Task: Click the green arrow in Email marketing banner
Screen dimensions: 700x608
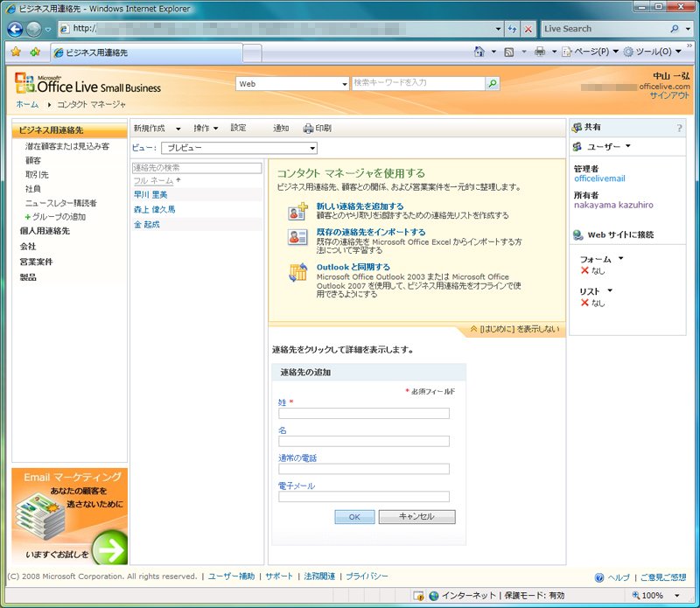Action: (110, 549)
